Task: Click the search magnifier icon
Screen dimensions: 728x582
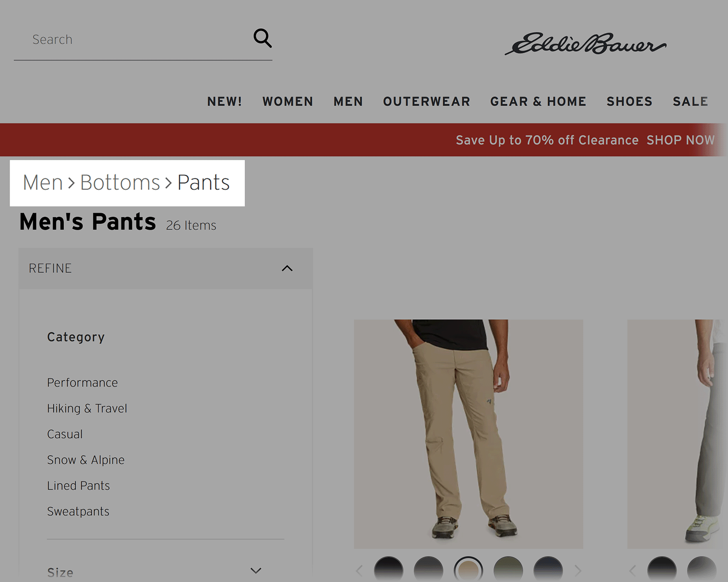Action: (x=263, y=39)
